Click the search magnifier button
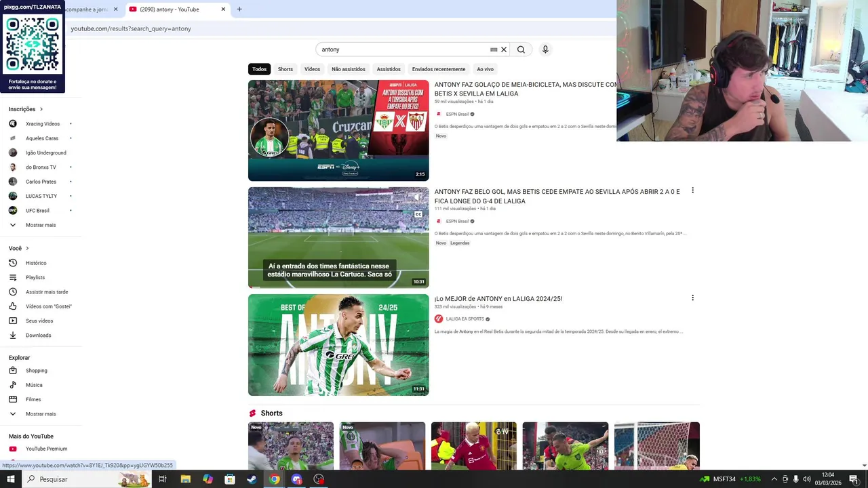Viewport: 868px width, 488px height. pyautogui.click(x=521, y=49)
